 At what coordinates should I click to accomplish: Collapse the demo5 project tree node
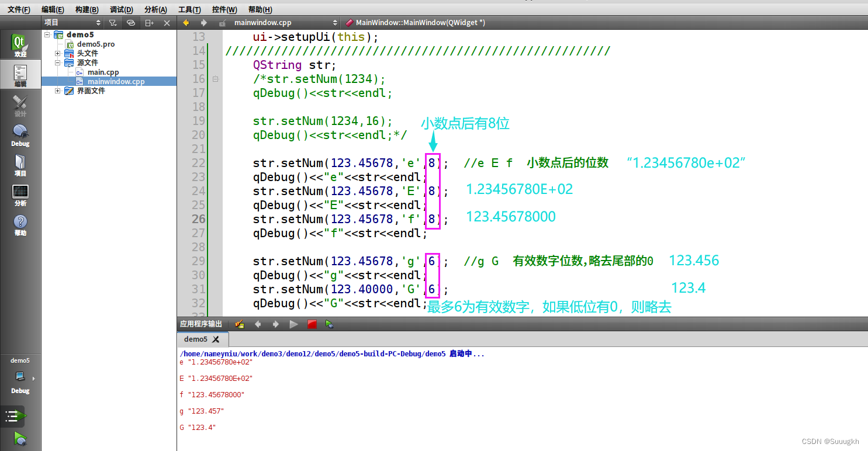[47, 34]
